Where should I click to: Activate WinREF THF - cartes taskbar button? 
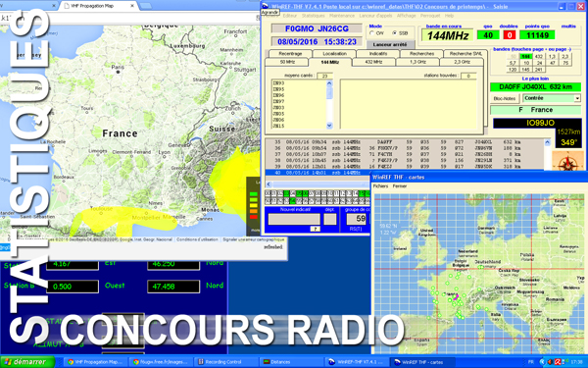click(x=421, y=362)
